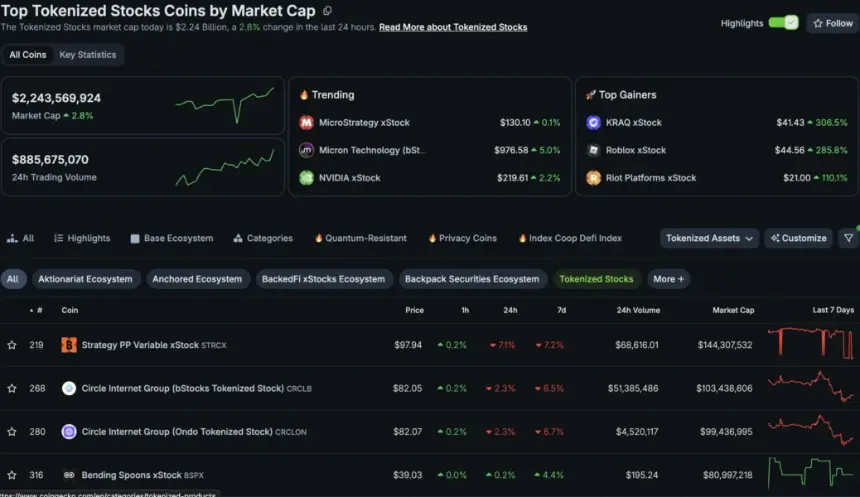View STRCX last 7 days chart

click(811, 343)
